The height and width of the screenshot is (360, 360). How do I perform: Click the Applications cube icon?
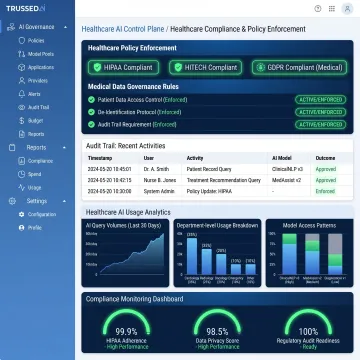pyautogui.click(x=22, y=67)
